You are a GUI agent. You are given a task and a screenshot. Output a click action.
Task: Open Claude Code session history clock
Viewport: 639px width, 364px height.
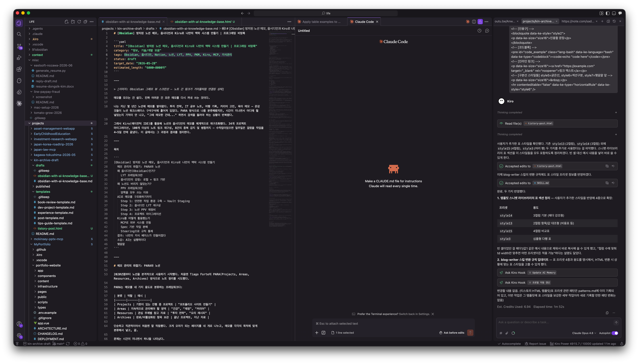479,31
